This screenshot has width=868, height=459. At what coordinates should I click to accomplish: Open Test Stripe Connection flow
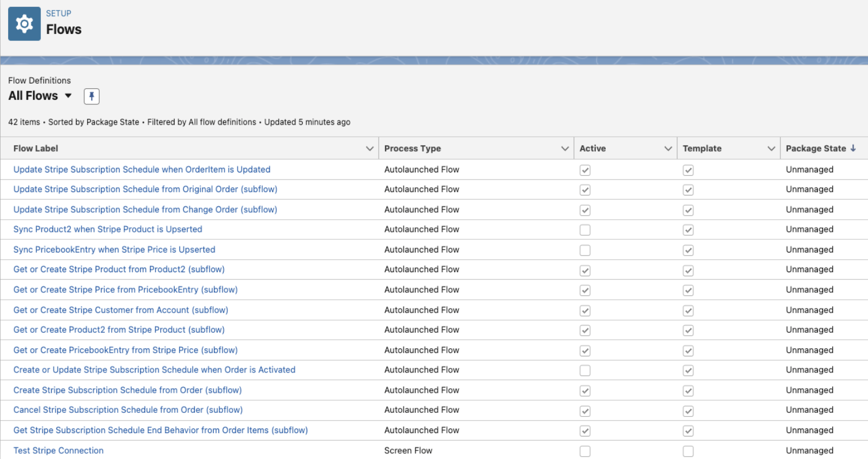click(x=58, y=450)
